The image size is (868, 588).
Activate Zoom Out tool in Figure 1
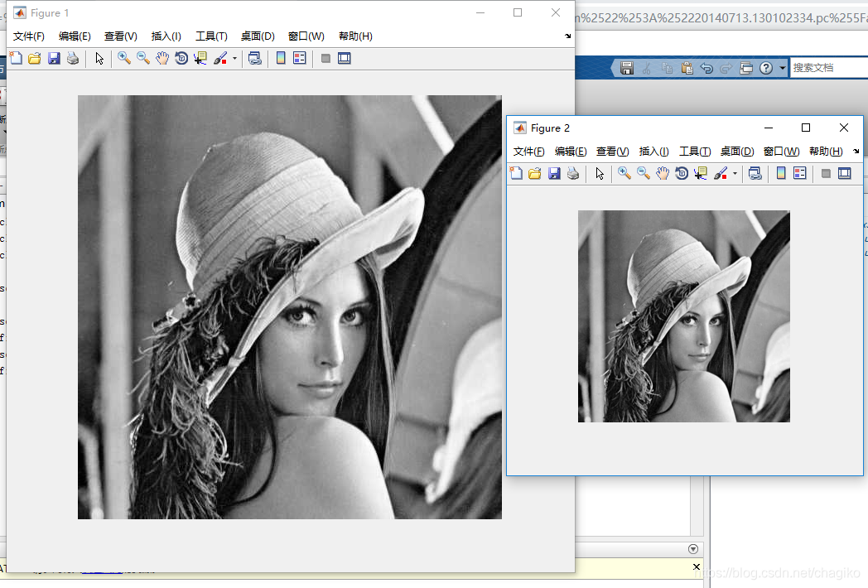[142, 58]
